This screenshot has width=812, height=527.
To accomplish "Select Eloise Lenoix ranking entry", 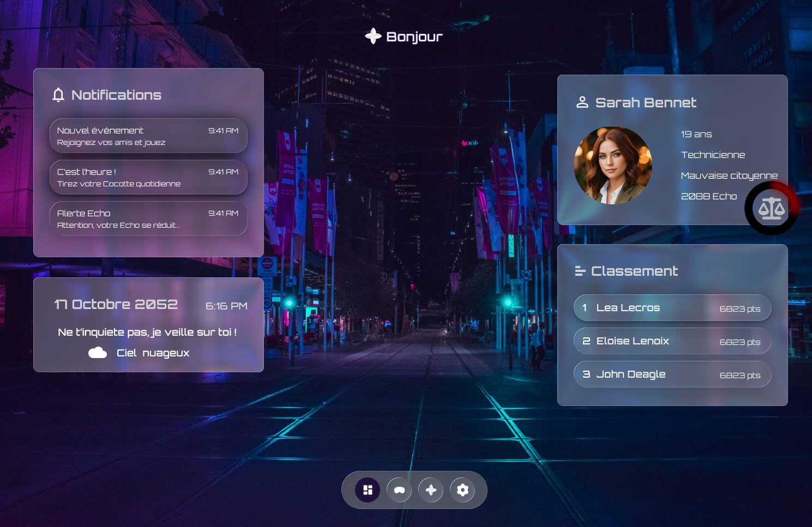I will [672, 341].
